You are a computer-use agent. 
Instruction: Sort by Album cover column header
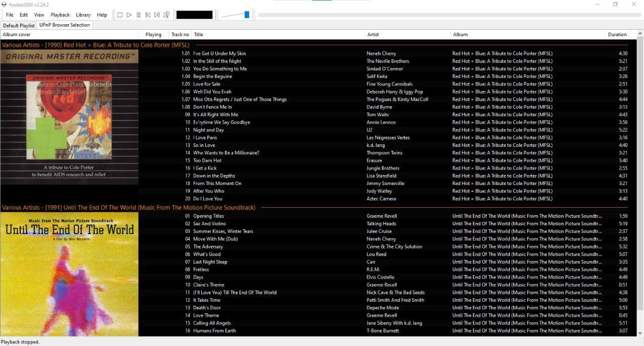click(69, 35)
